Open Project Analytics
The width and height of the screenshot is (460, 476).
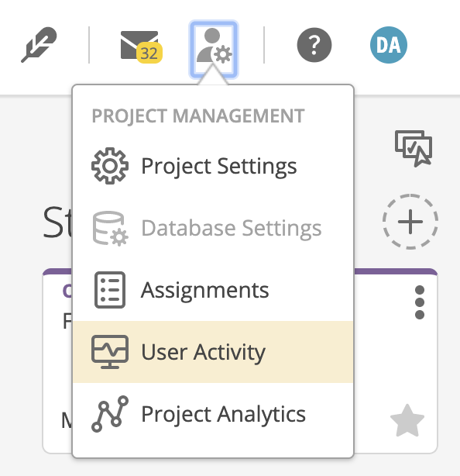213,414
